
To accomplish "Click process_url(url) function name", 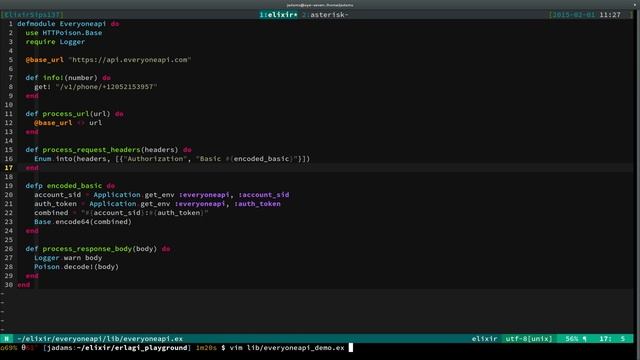I will click(76, 113).
